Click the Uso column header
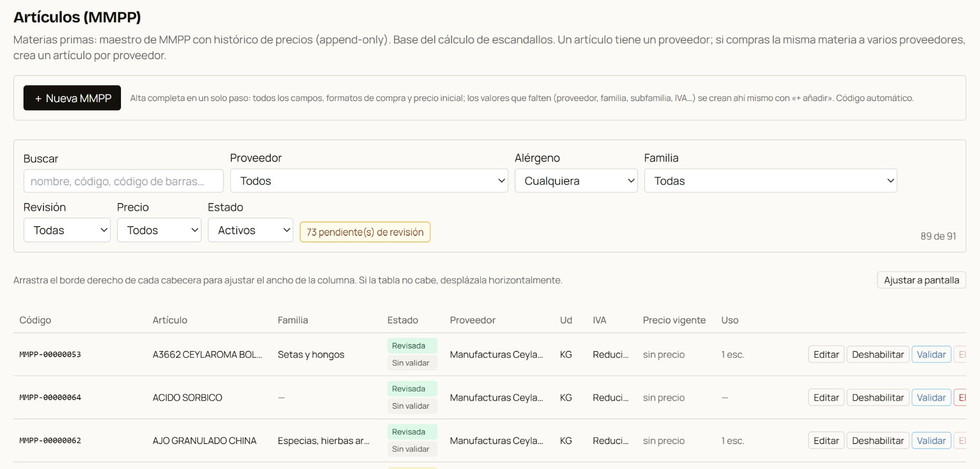Viewport: 980px width, 469px height. coord(730,320)
